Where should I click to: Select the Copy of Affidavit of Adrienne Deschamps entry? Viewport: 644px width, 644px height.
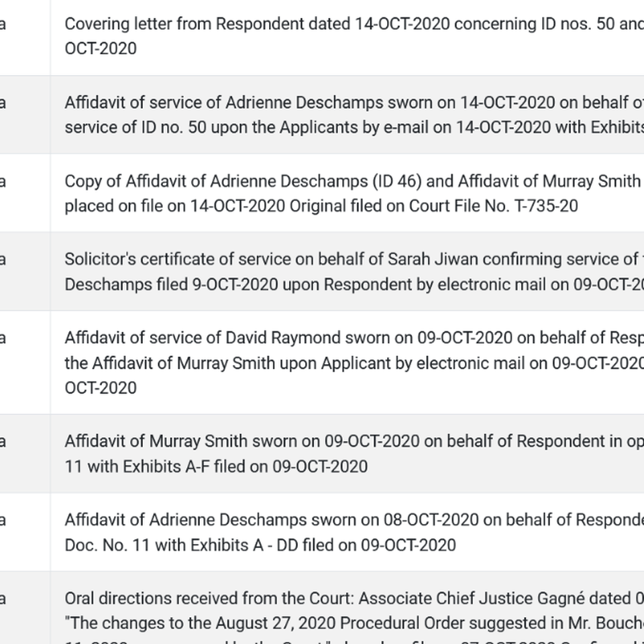pos(354,193)
